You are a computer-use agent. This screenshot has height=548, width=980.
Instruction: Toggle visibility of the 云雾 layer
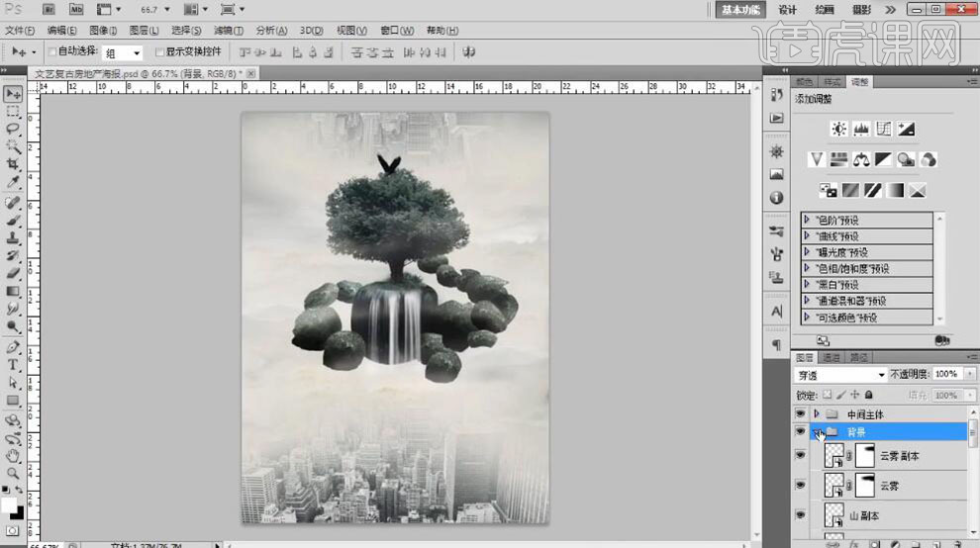800,485
